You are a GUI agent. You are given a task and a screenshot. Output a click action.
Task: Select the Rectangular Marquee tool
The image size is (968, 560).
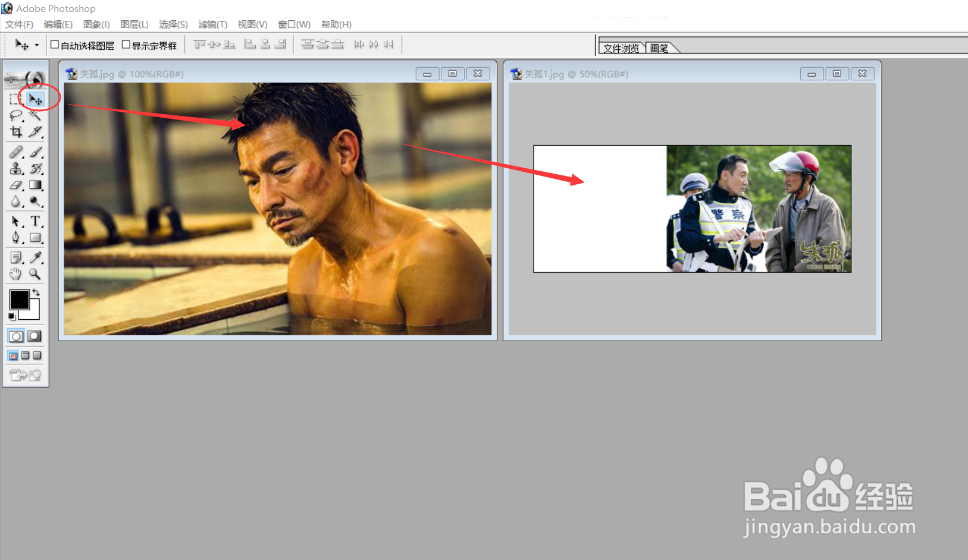point(16,99)
